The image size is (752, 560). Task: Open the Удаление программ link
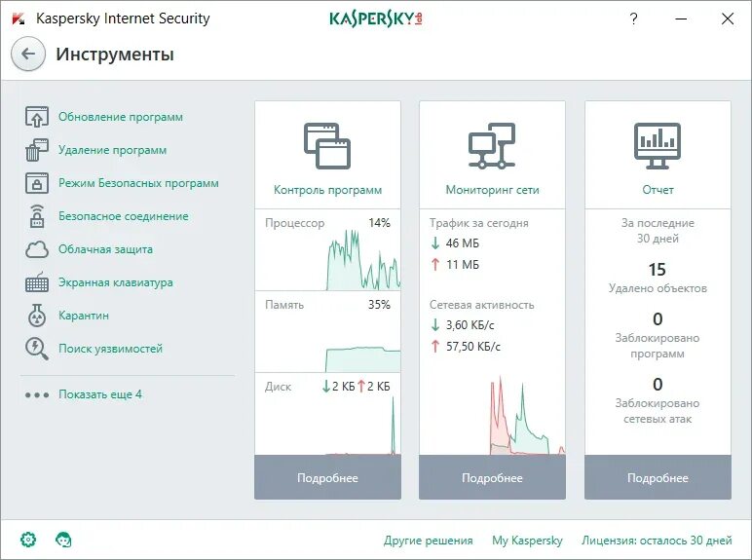(x=112, y=150)
